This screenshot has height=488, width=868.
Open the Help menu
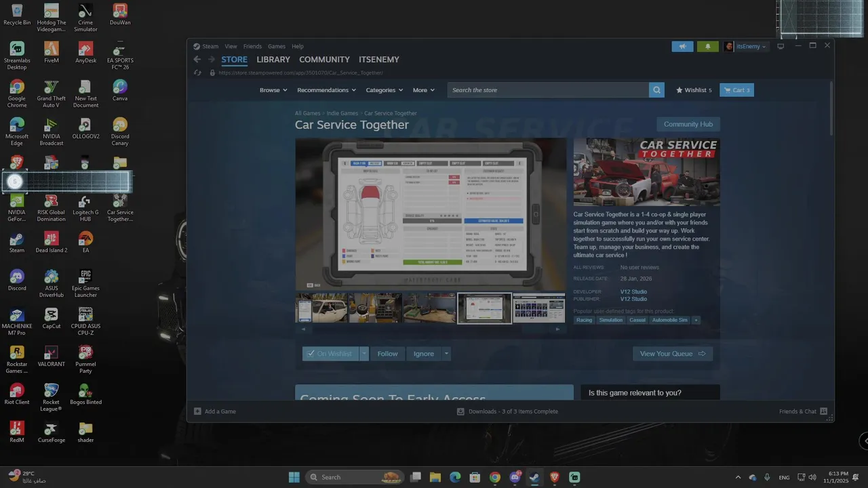pos(298,47)
